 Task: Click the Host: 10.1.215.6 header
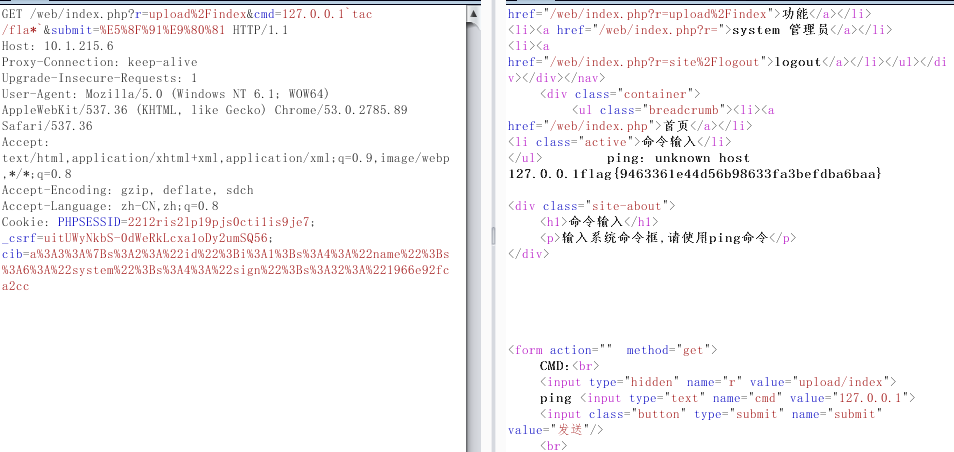58,46
